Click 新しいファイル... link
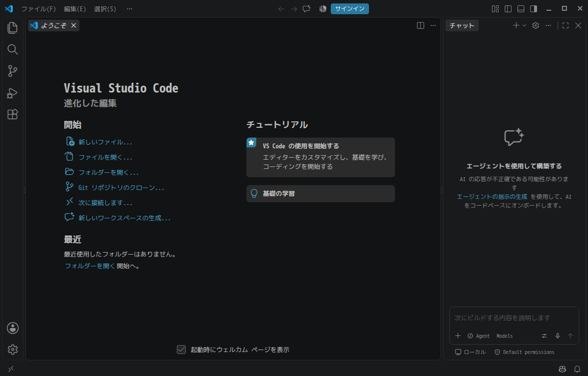 click(105, 142)
